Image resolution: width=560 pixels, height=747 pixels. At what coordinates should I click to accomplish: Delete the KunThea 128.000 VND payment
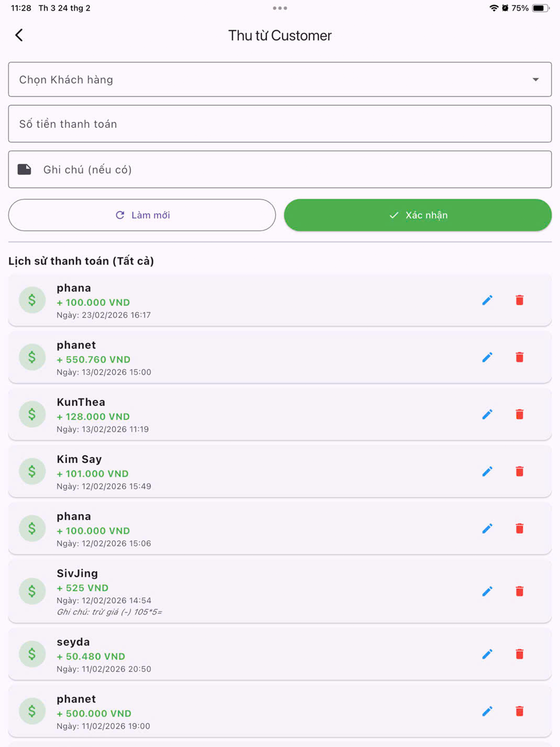pyautogui.click(x=520, y=414)
